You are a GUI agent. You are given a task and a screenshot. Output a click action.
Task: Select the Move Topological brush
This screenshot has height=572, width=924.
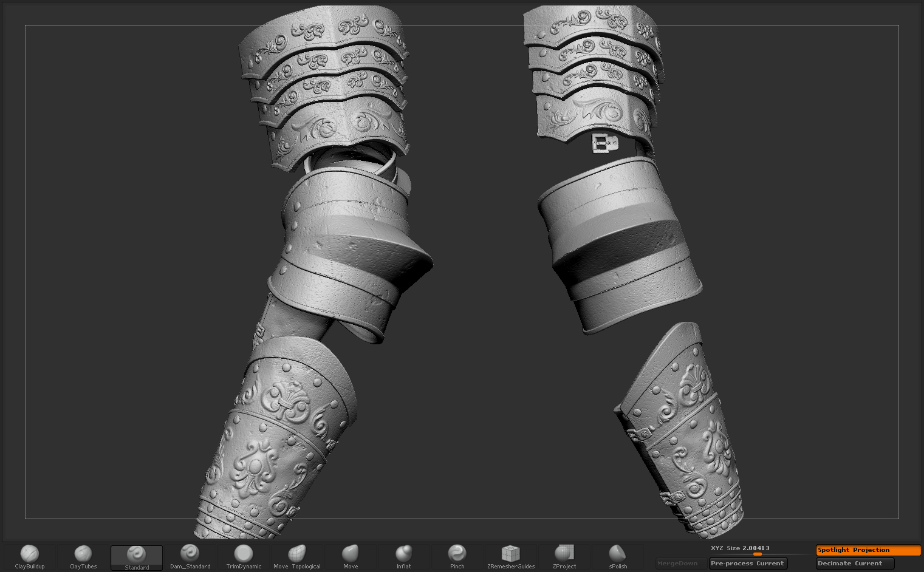click(x=297, y=557)
